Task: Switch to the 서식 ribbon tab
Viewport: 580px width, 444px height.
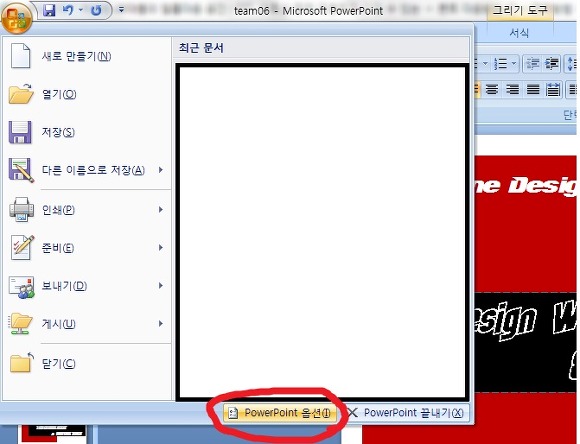Action: (x=519, y=33)
